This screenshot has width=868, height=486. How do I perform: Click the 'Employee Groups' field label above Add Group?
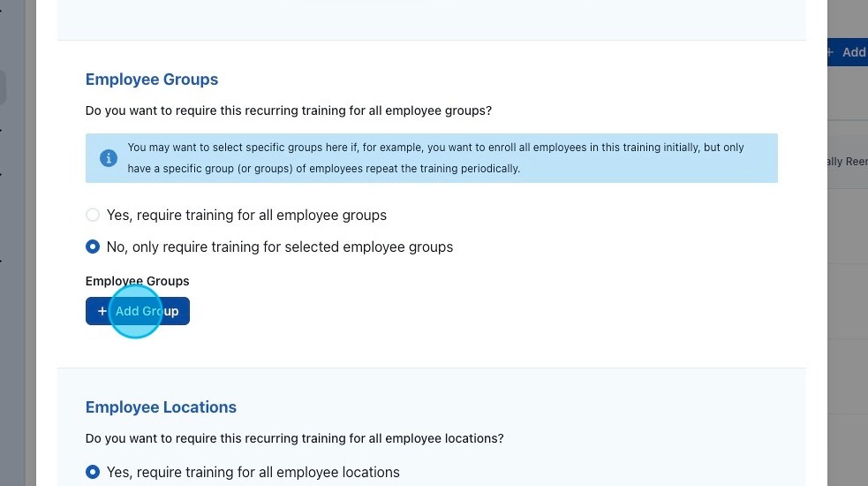tap(137, 281)
